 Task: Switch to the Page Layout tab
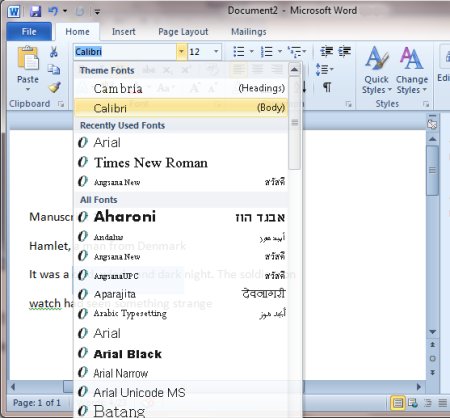coord(183,32)
